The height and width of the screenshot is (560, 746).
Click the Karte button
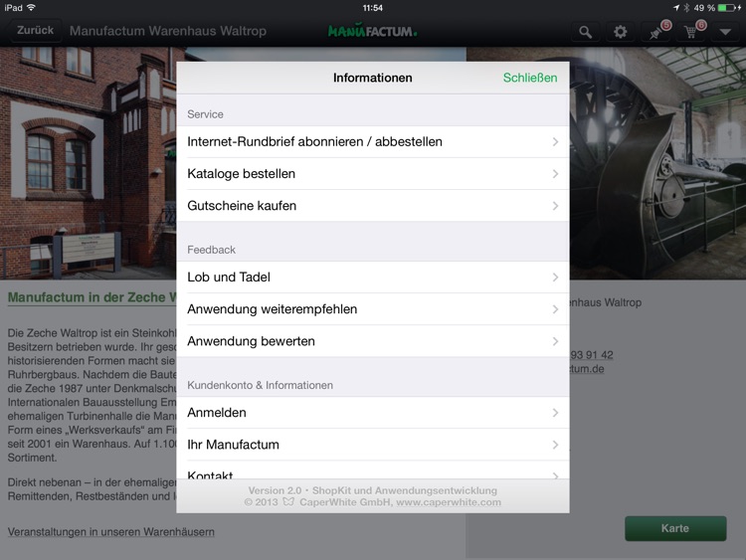pos(675,528)
